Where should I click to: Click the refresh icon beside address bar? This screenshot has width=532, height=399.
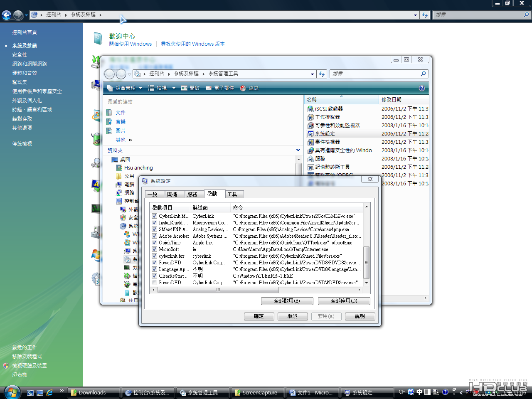(x=322, y=74)
